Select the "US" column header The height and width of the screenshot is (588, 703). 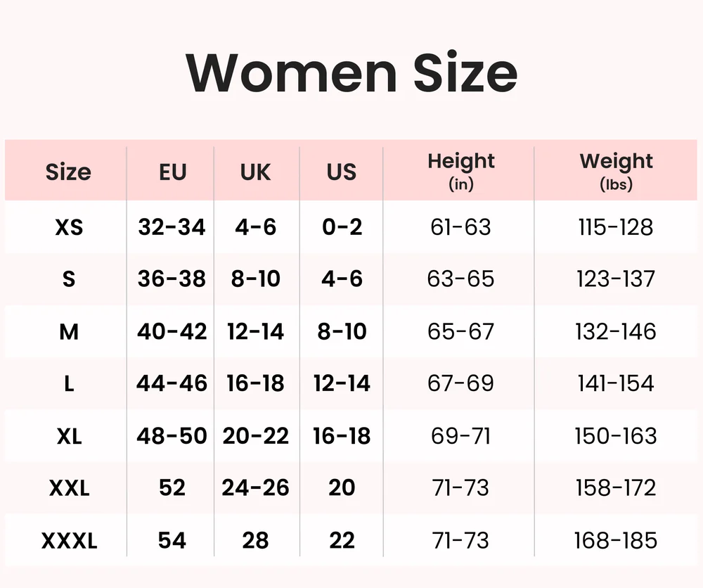point(342,172)
